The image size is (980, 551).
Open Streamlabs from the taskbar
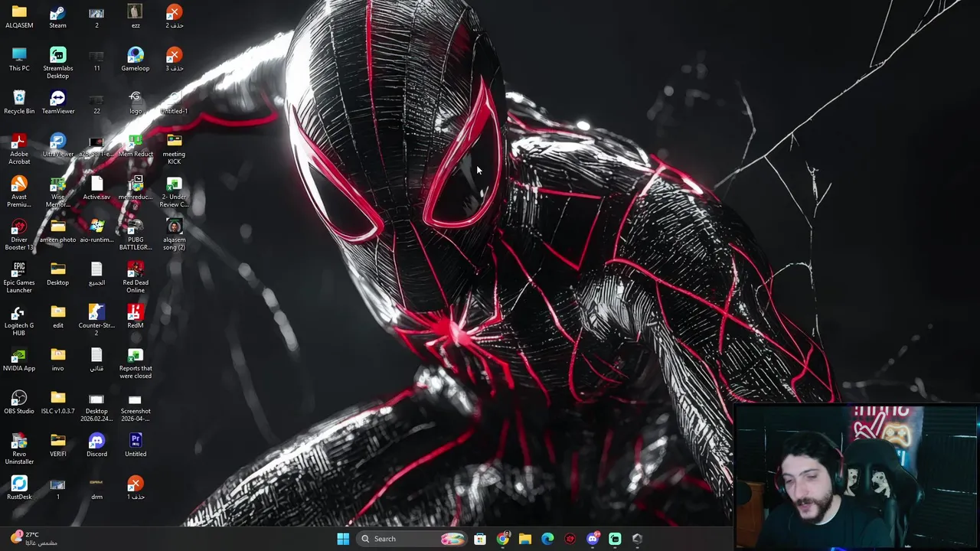click(x=615, y=539)
